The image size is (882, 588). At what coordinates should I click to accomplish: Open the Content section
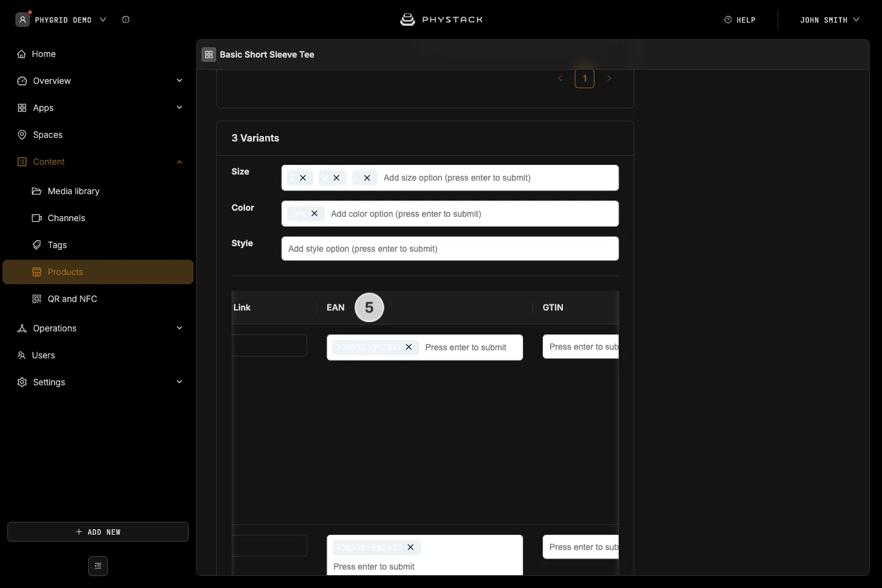point(98,162)
